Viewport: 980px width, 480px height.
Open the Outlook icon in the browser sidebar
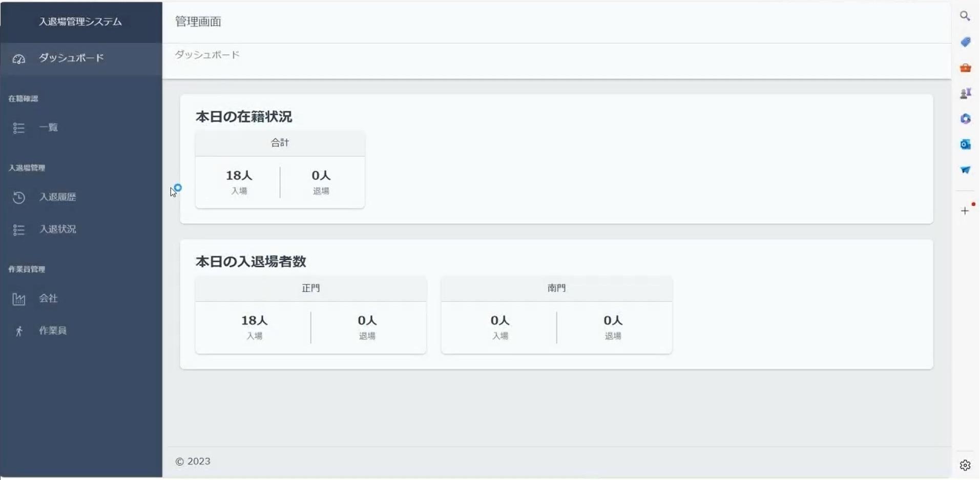965,144
